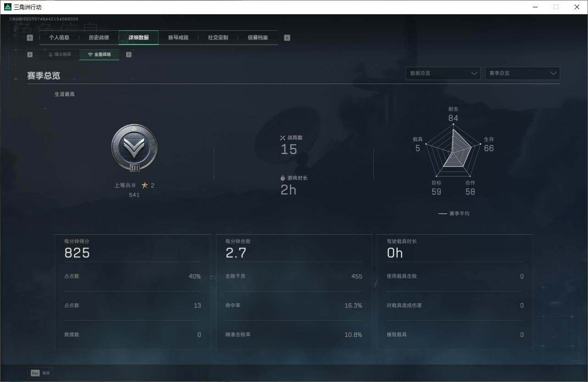588x382 pixels.
Task: Click the stopwatch icon next to 游戏时长
Action: 283,178
